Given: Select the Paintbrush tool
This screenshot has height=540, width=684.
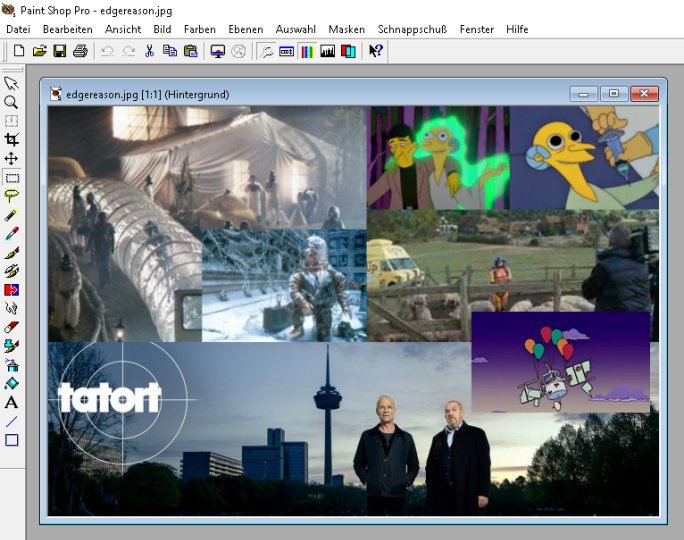Looking at the screenshot, I should coord(11,252).
